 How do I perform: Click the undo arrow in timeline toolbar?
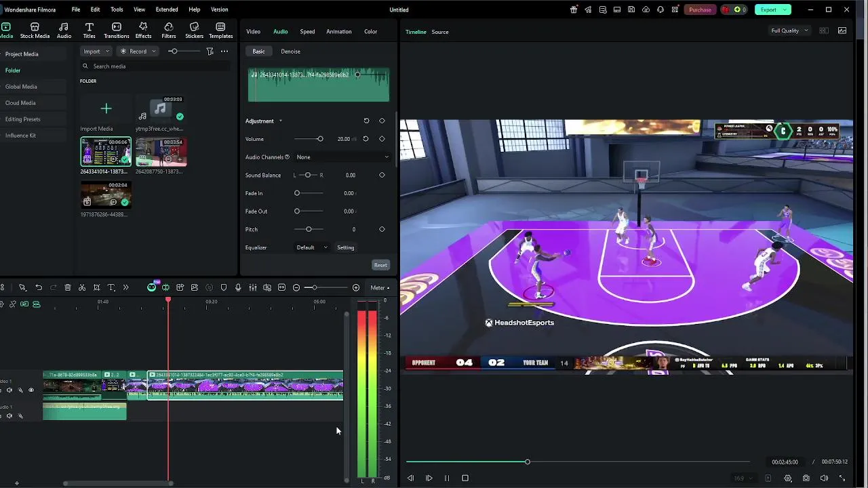(x=39, y=287)
